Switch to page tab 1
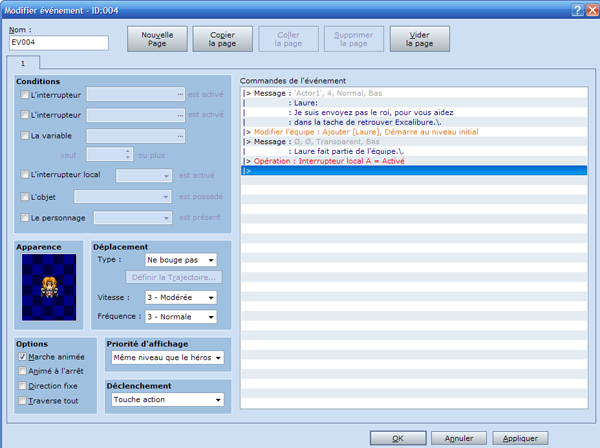 coord(23,64)
